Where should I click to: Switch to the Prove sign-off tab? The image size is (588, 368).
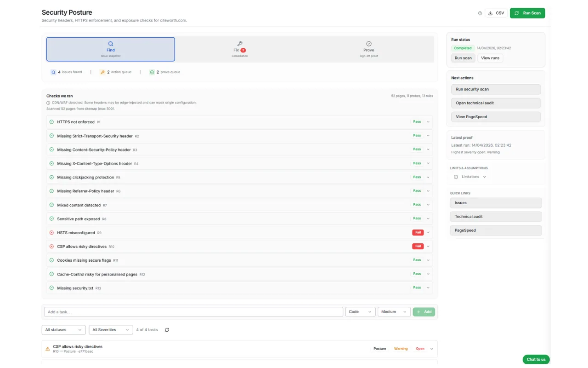369,49
